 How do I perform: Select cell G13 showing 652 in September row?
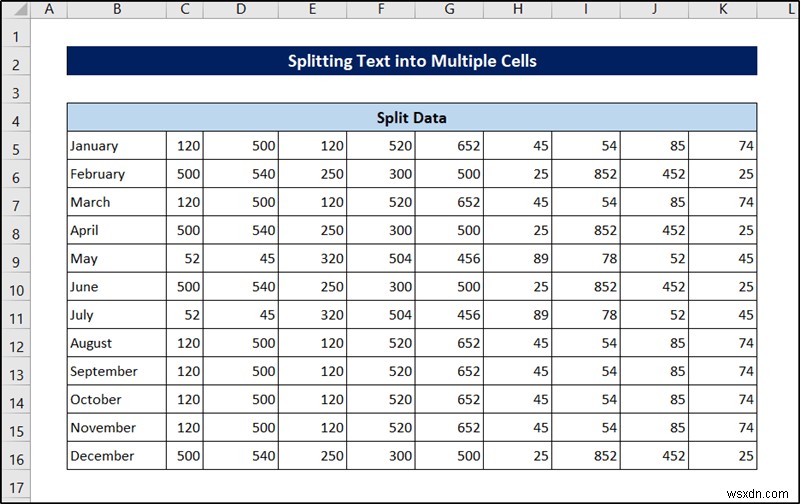point(449,371)
